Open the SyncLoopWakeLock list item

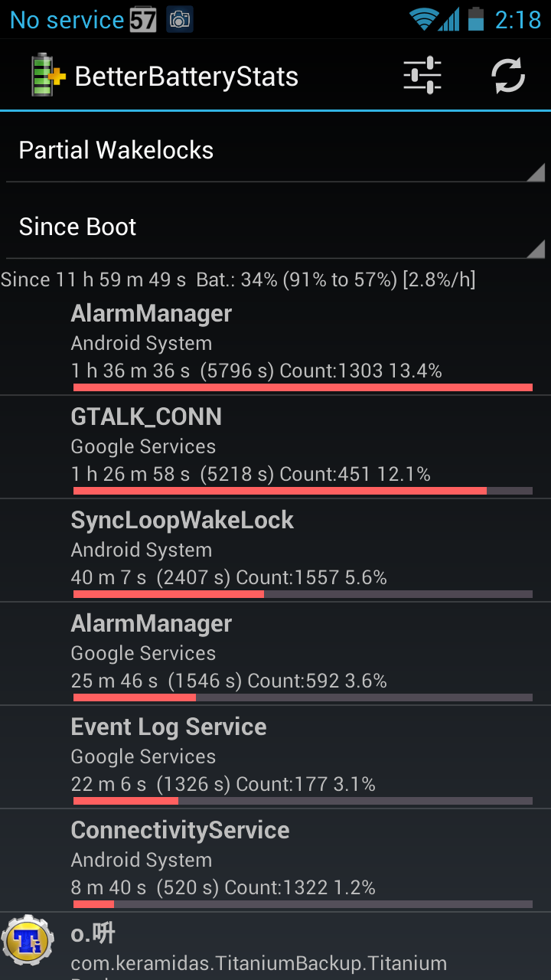coord(275,550)
